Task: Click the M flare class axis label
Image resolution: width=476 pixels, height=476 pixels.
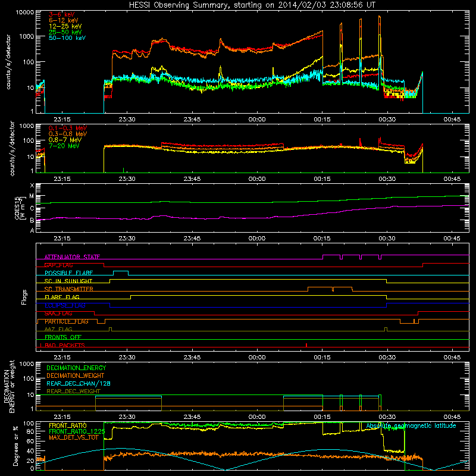Action: (32, 196)
